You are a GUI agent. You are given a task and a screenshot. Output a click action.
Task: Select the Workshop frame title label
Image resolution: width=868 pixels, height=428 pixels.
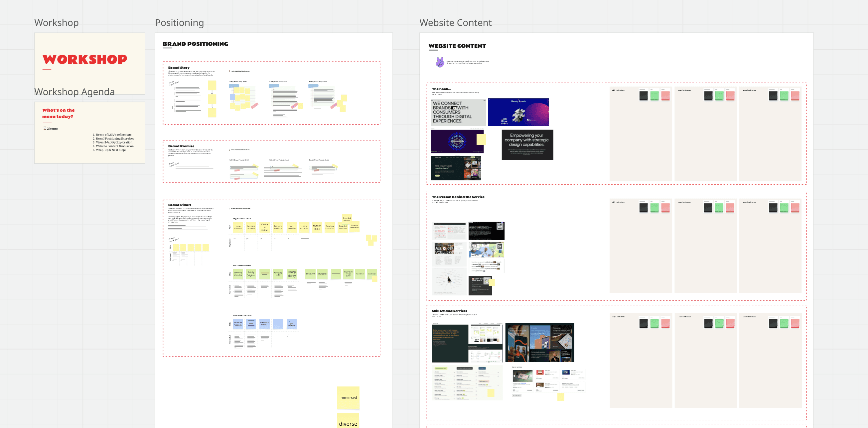pos(56,23)
